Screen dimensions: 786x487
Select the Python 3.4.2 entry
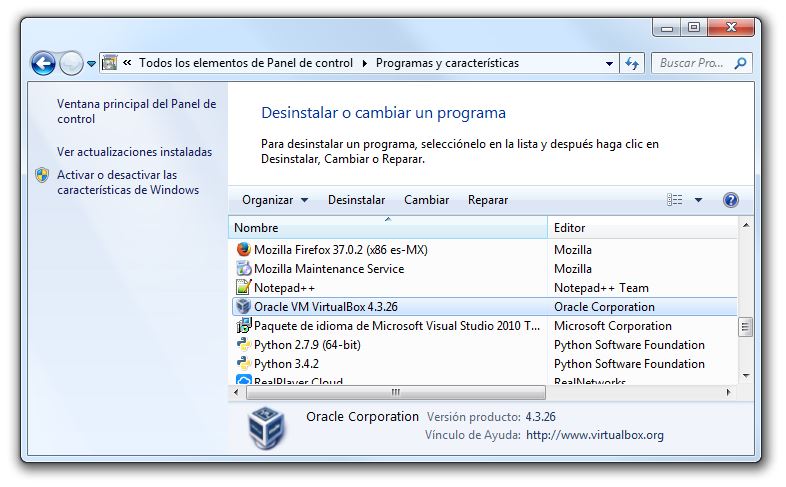(485, 364)
